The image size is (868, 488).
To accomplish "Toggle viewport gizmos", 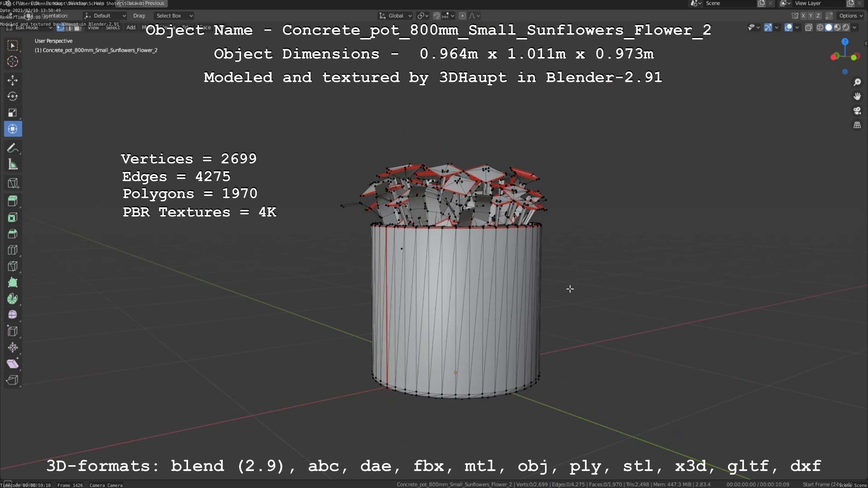I will [768, 27].
